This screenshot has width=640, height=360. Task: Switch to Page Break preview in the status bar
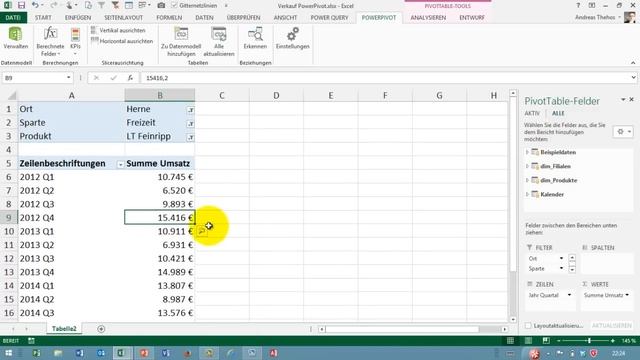(546, 341)
